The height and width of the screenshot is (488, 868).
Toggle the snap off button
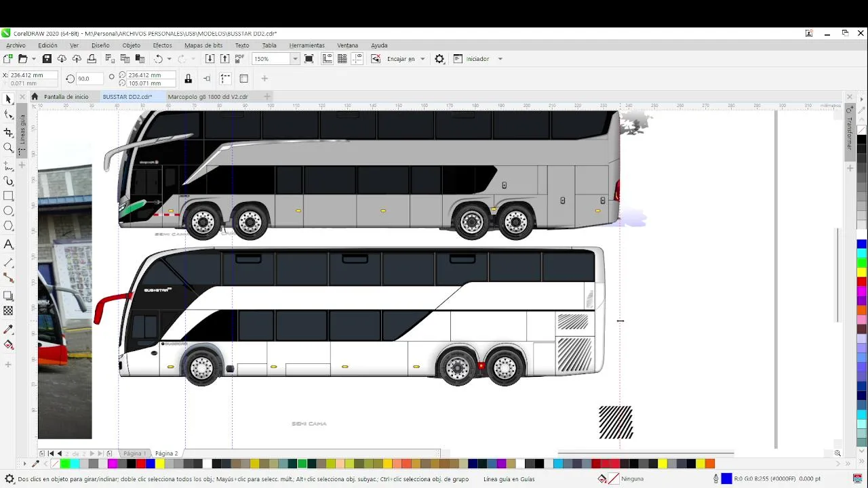(375, 59)
